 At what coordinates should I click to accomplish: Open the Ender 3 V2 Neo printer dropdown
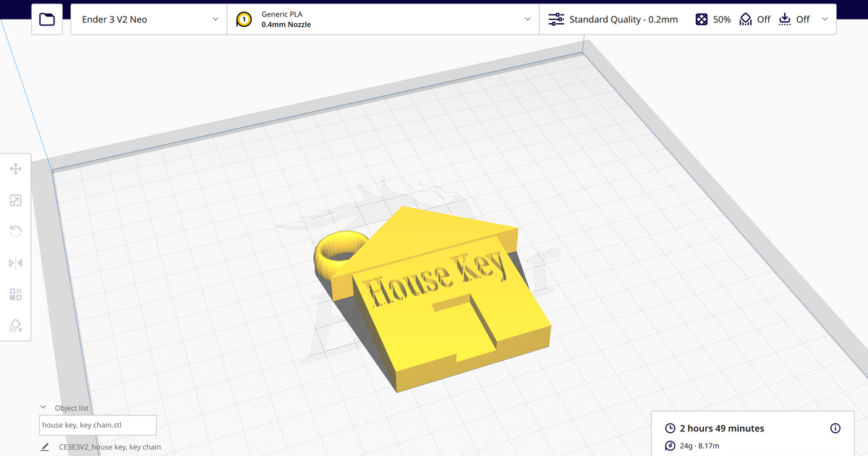[214, 19]
